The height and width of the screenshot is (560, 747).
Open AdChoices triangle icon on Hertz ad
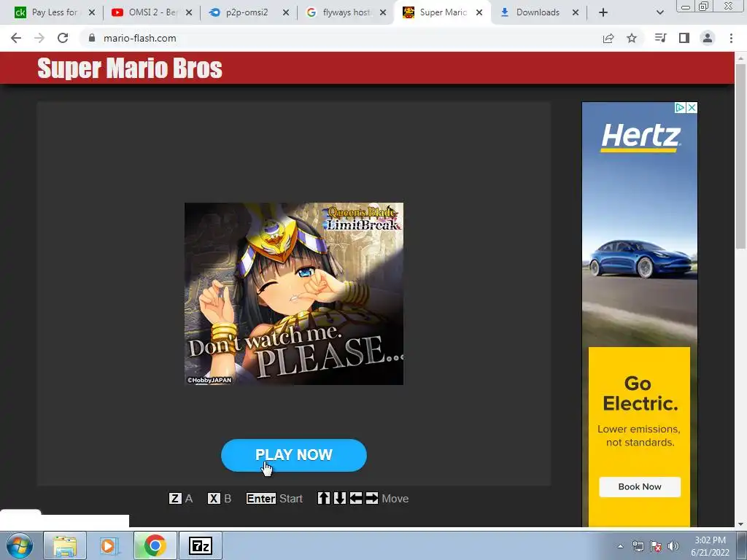click(681, 108)
